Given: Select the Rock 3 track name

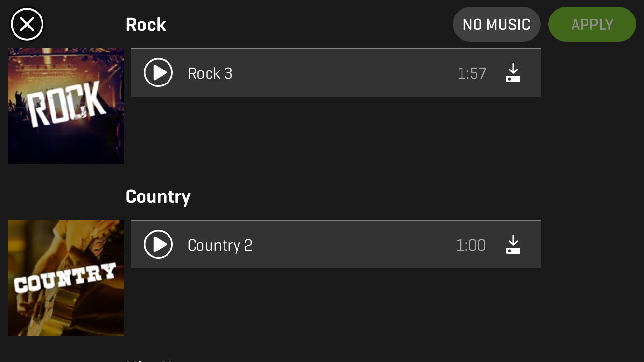Looking at the screenshot, I should click(x=210, y=73).
